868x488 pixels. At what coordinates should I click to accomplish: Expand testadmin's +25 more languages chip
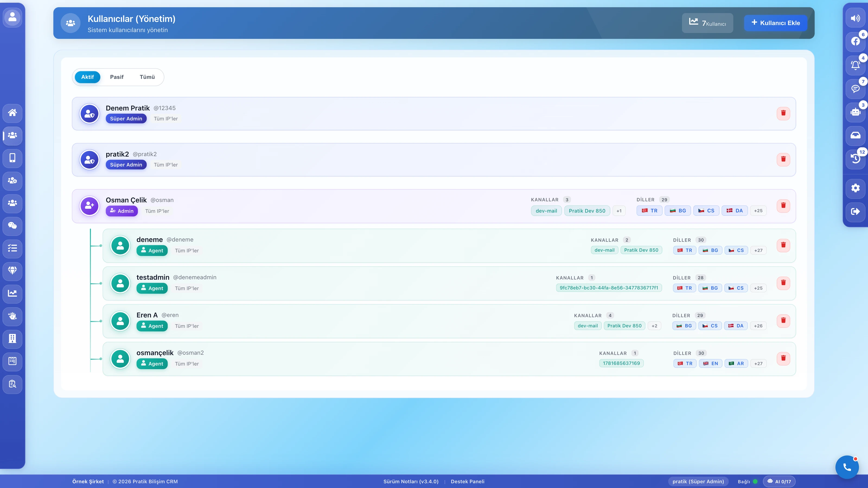pos(758,288)
